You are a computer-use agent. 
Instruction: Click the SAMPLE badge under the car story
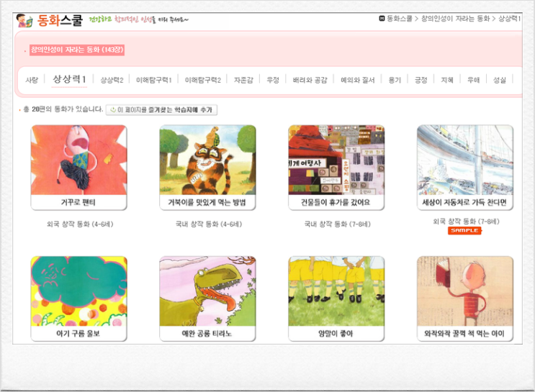(464, 231)
